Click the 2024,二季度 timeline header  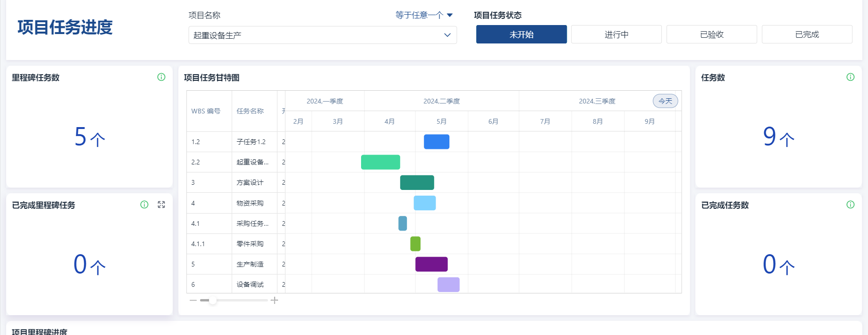(442, 101)
